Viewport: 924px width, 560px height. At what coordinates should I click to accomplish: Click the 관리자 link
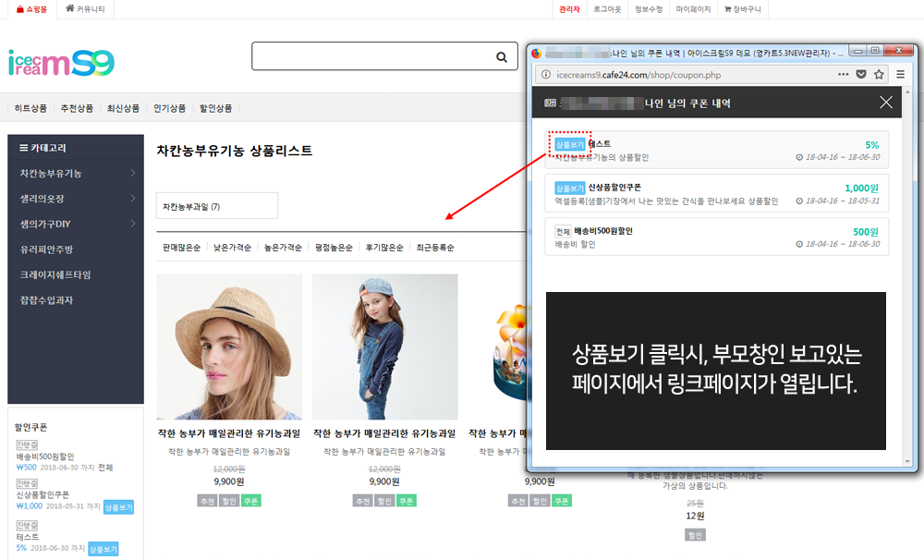[x=570, y=9]
